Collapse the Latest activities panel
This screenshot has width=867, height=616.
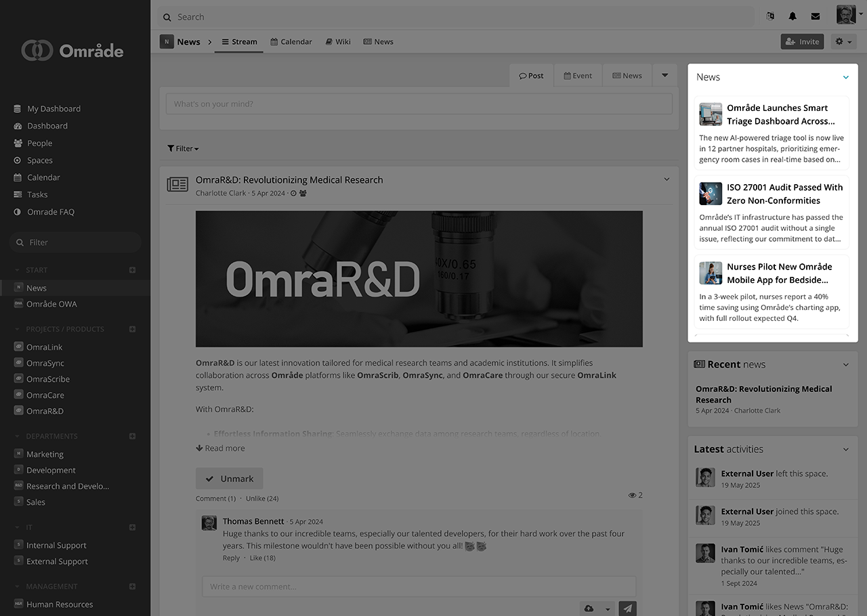(845, 449)
